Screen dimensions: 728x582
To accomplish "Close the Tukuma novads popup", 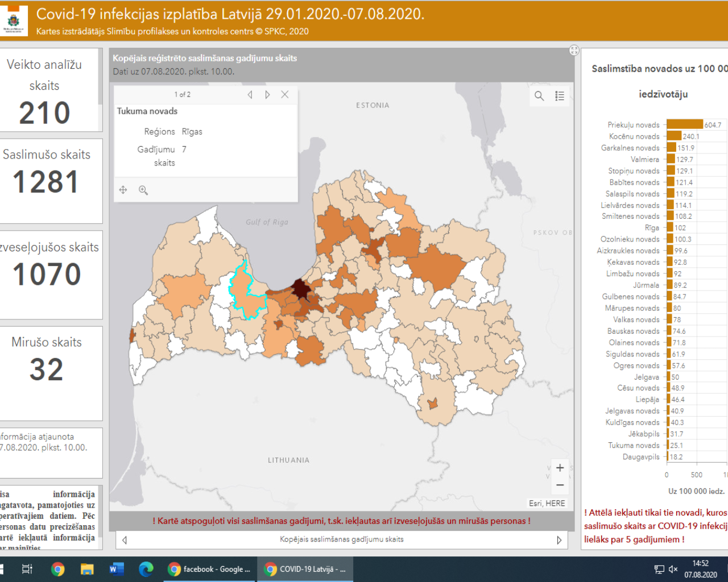I will coord(285,95).
